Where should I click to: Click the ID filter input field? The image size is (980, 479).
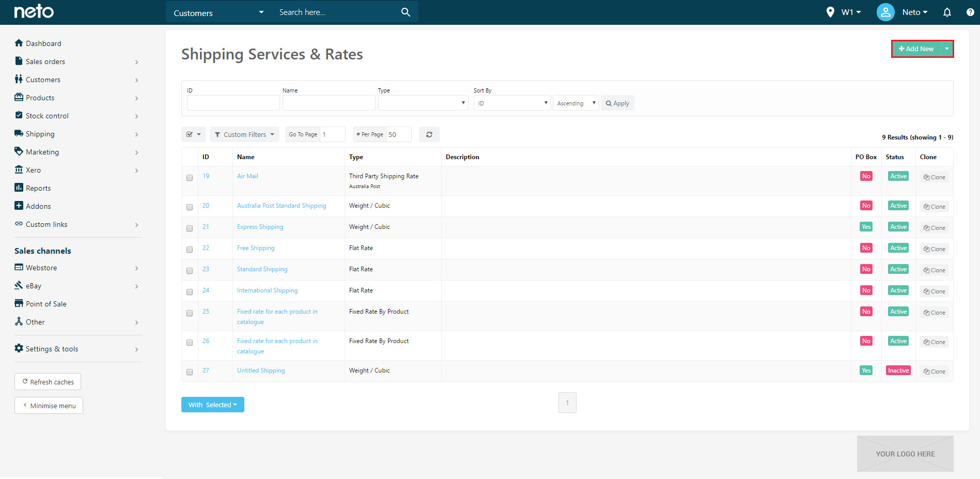click(x=234, y=103)
